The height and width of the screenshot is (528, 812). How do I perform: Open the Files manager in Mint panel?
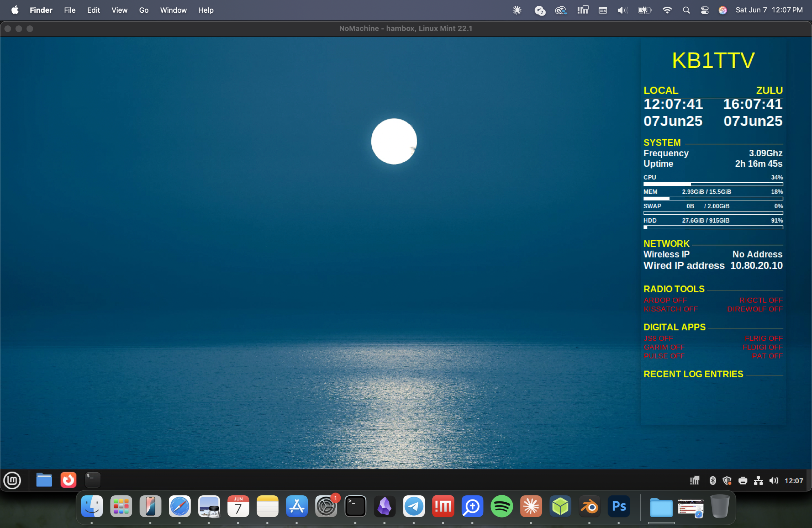44,480
